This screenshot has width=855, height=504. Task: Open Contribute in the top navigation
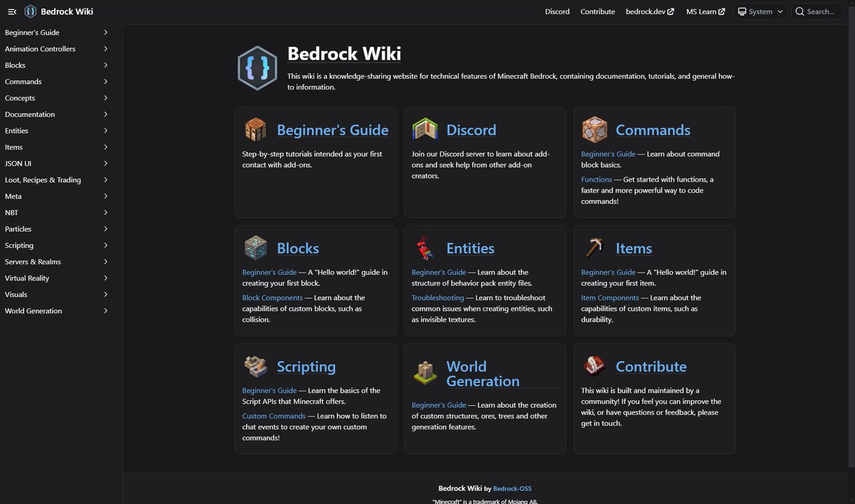pos(598,11)
